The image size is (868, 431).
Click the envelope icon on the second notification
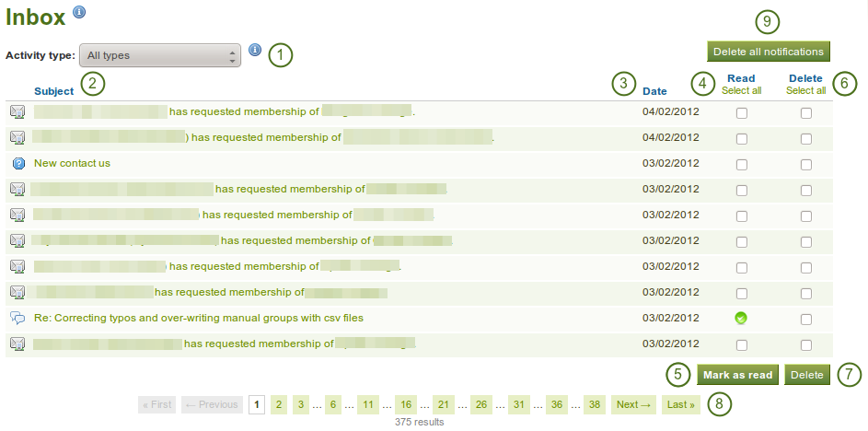17,138
